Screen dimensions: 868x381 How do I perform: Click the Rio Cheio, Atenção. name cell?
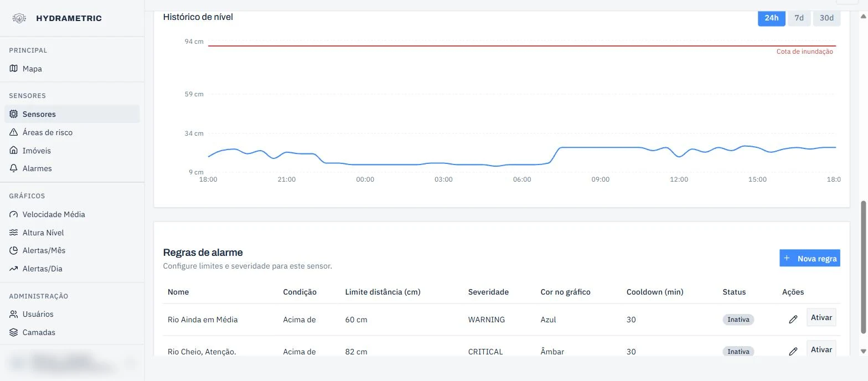[x=202, y=352]
